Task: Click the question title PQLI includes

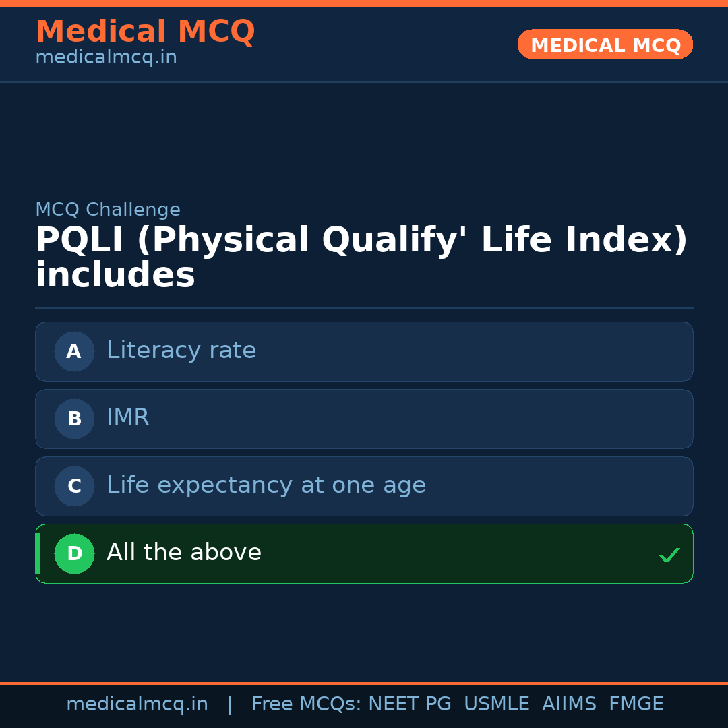Action: (x=361, y=257)
